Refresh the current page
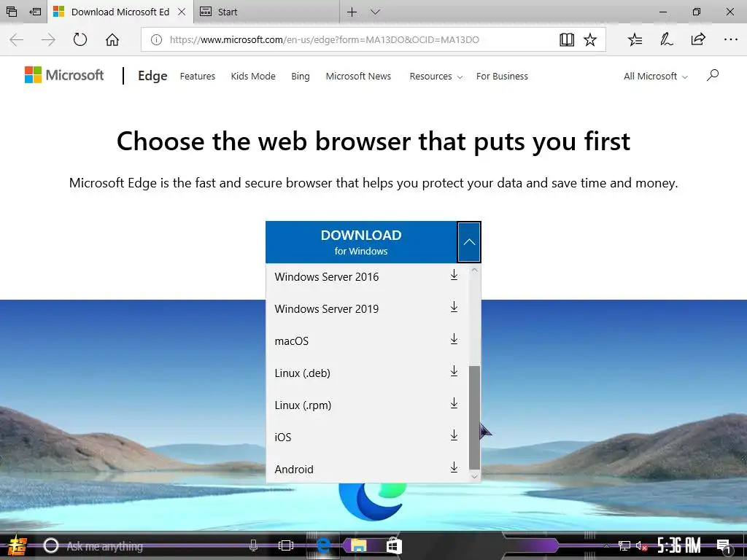Image resolution: width=747 pixels, height=560 pixels. pyautogui.click(x=80, y=39)
